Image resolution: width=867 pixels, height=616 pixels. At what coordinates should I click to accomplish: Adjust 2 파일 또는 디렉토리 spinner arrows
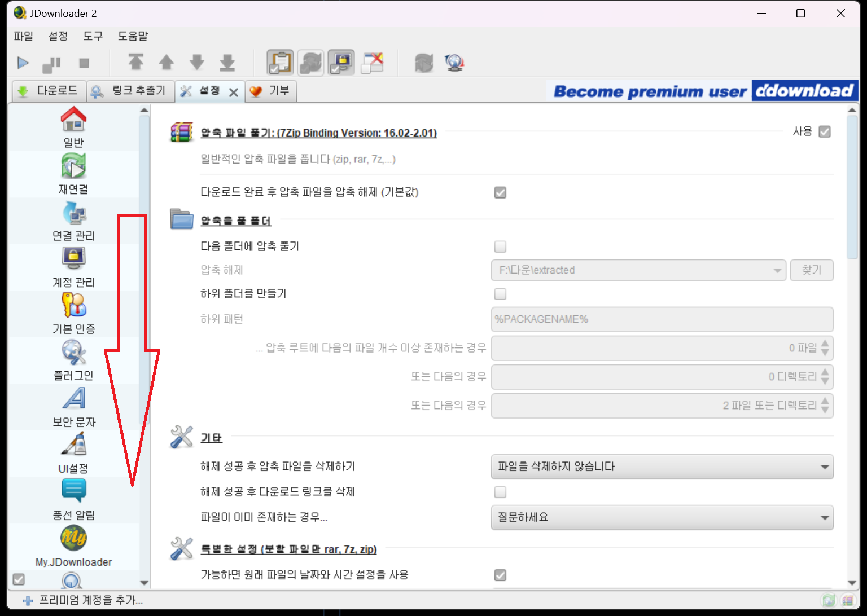click(825, 406)
